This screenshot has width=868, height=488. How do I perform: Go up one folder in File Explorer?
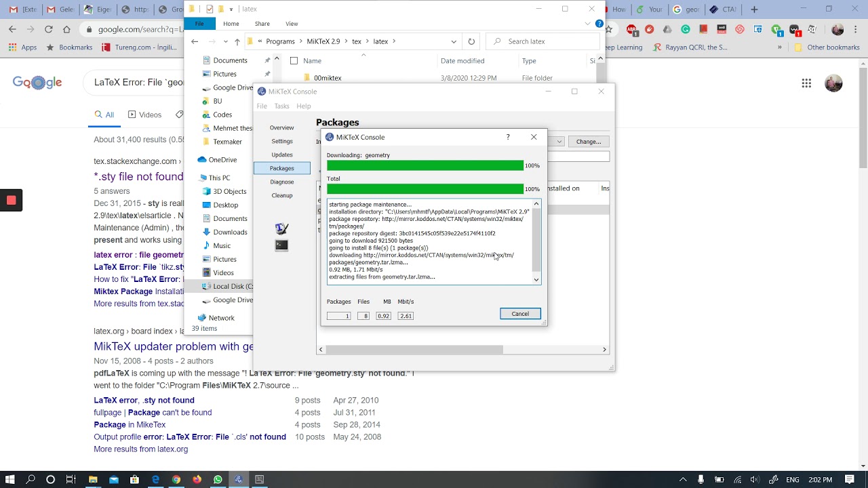tap(237, 41)
